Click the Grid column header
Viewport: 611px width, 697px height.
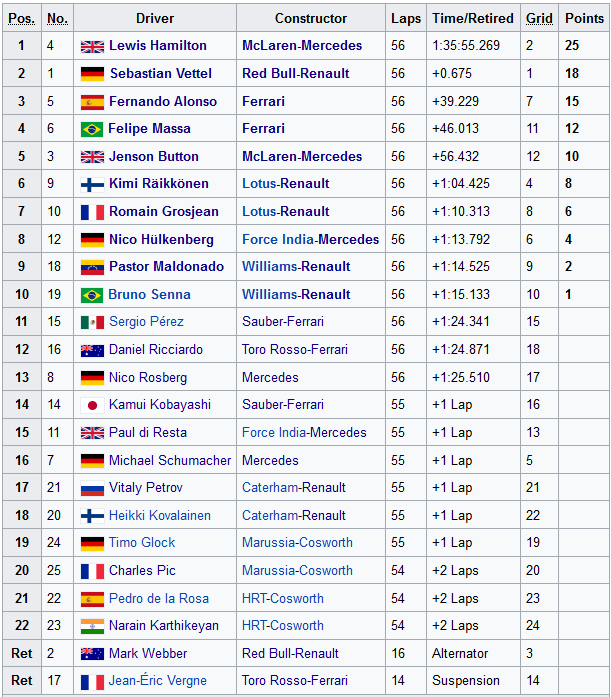539,18
